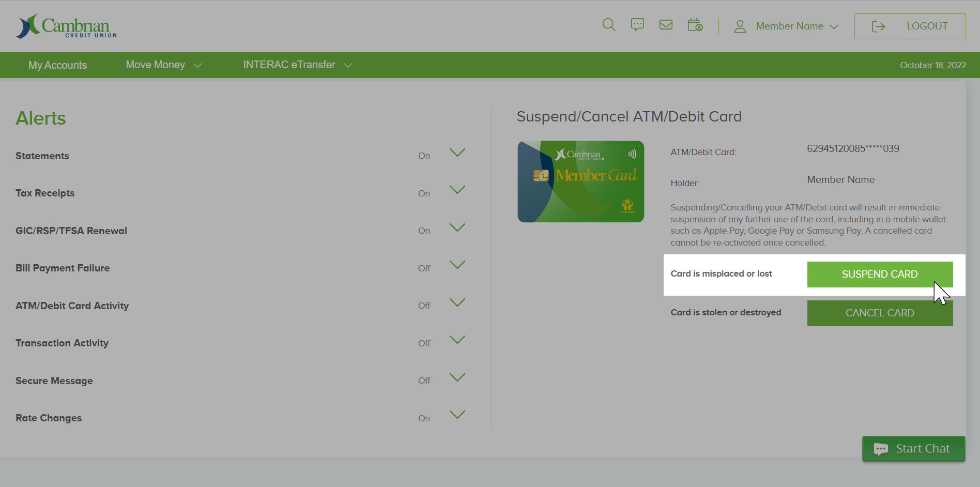The height and width of the screenshot is (487, 980).
Task: Go to My Accounts
Action: [57, 65]
